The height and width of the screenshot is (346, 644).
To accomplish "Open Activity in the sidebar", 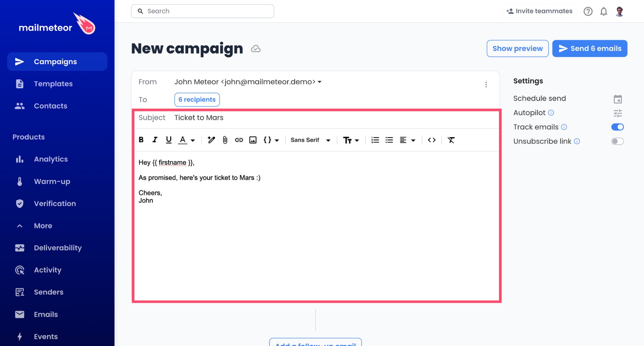I will point(57,270).
